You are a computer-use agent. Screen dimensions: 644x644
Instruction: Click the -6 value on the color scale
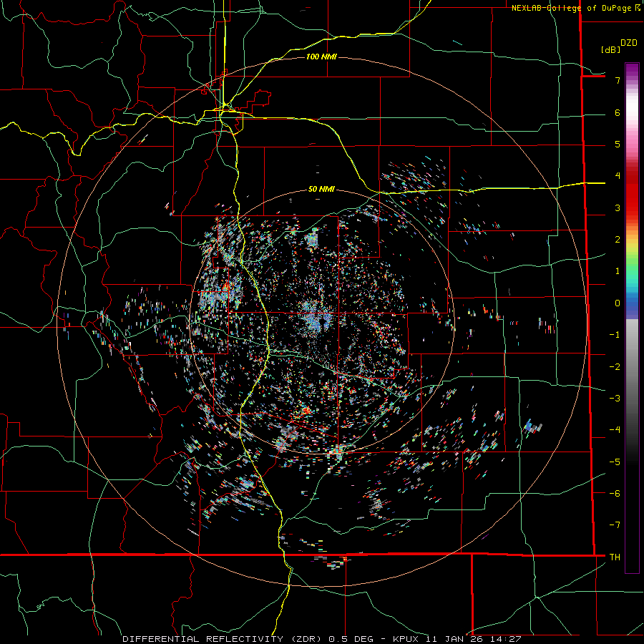pos(615,494)
